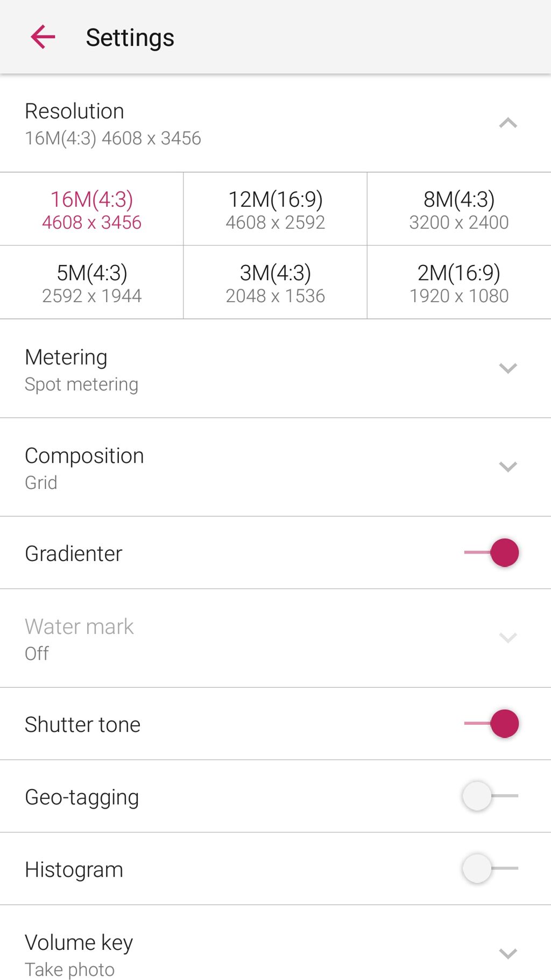Choose 3M(4:3) 2048 x 1536 resolution
The image size is (551, 980).
pyautogui.click(x=275, y=283)
